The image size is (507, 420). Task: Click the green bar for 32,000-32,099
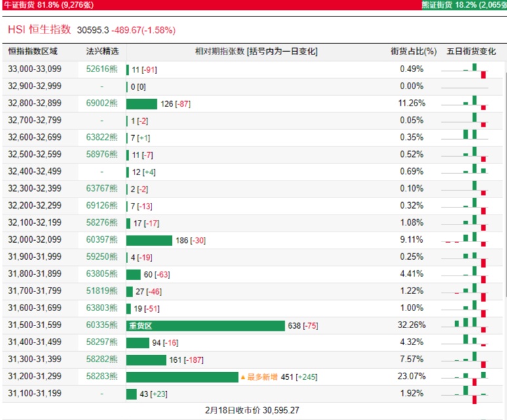click(149, 240)
